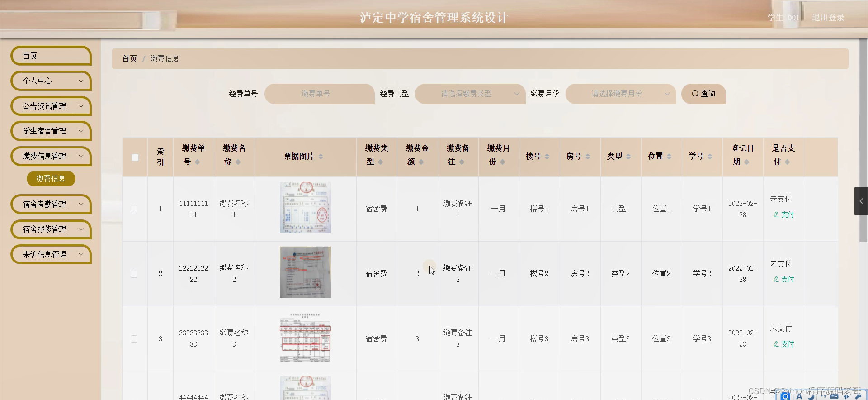Sort by 票据图片 column arrows

coord(321,157)
